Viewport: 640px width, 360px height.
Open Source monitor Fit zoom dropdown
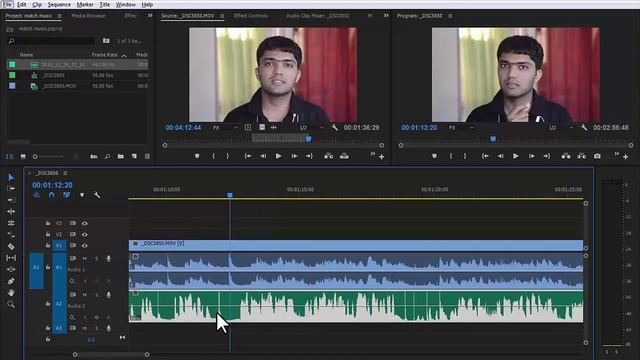click(225, 128)
